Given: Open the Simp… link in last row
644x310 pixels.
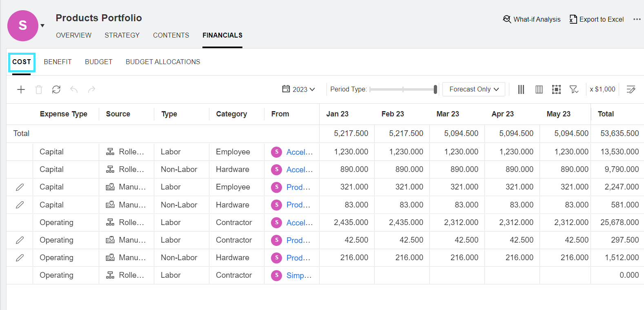Looking at the screenshot, I should pyautogui.click(x=299, y=276).
